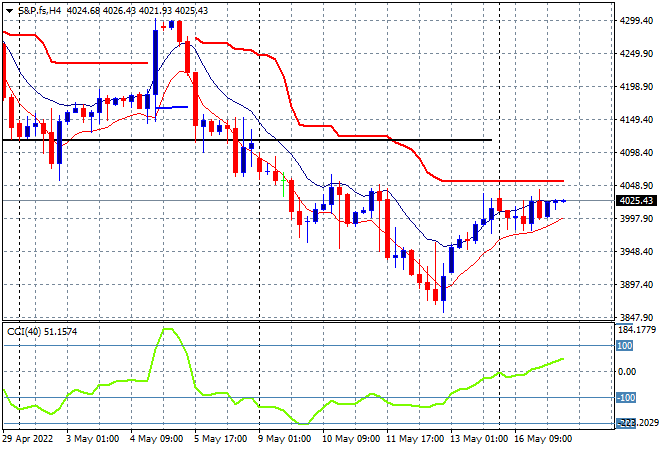Click the 100 level label on the CCI scale
This screenshot has height=450, width=660.
[625, 346]
